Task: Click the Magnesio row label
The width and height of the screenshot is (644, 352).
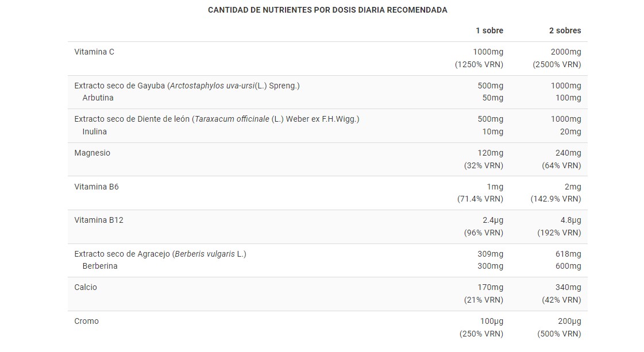Action: click(92, 153)
